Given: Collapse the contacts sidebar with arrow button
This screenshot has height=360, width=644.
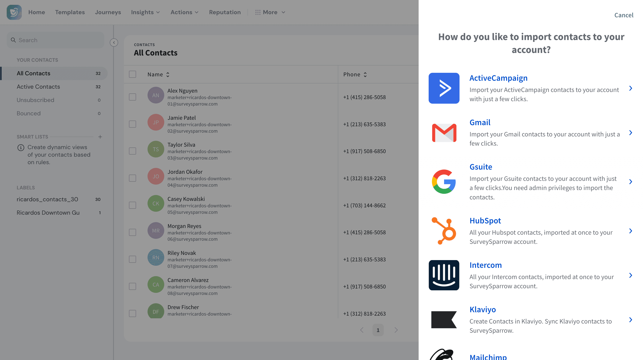Looking at the screenshot, I should [x=114, y=43].
